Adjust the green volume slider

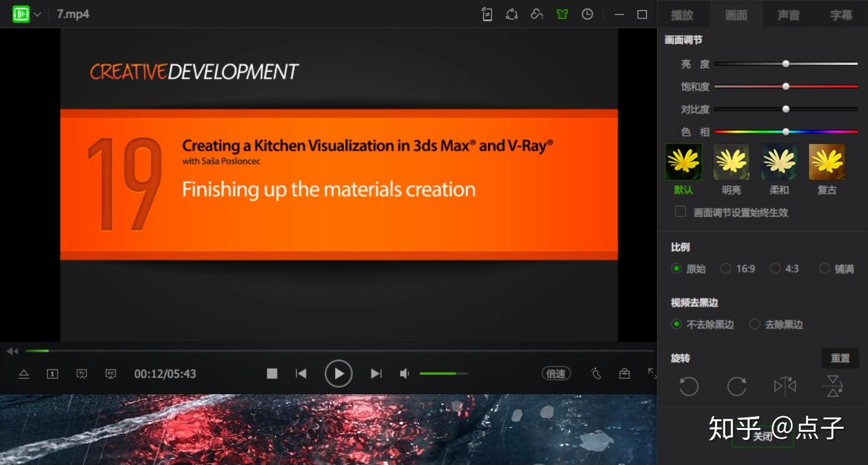[443, 374]
